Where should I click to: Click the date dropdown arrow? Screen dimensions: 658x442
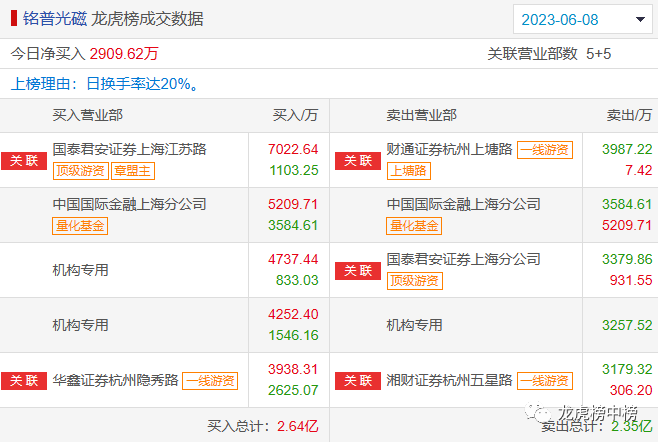coord(640,19)
